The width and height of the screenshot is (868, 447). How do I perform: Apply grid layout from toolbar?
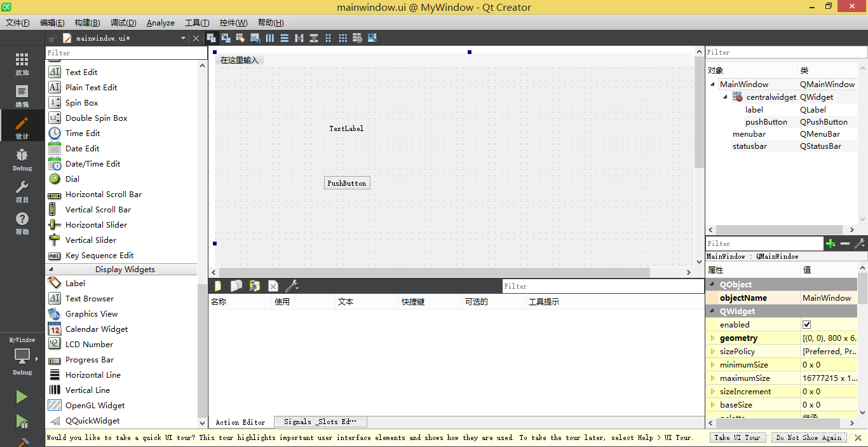pyautogui.click(x=342, y=38)
